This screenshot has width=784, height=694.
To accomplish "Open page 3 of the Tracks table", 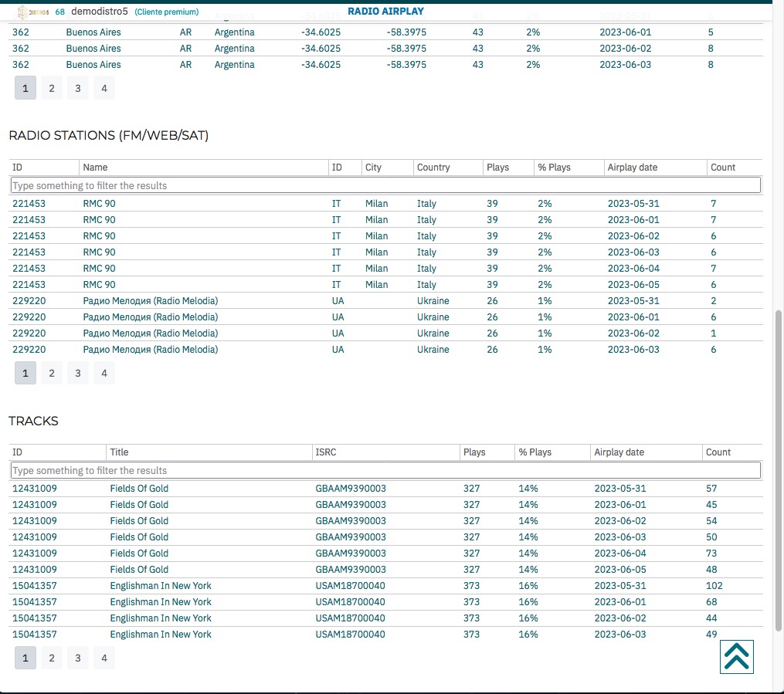I will pos(78,658).
